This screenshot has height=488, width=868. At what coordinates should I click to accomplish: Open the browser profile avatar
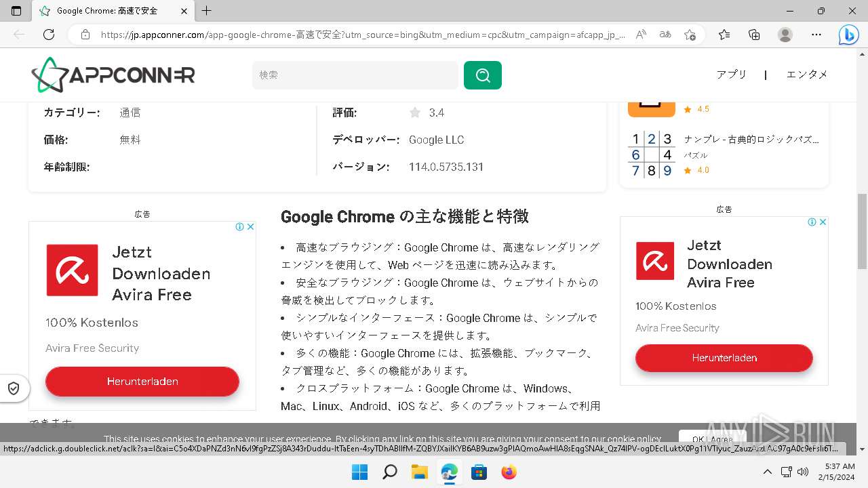click(785, 35)
